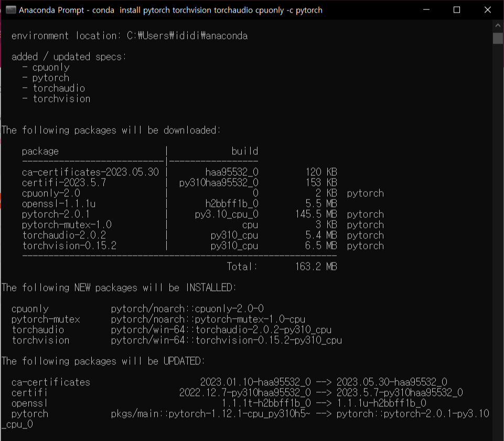Close the Anaconda Prompt window
504x441 pixels.
point(487,10)
